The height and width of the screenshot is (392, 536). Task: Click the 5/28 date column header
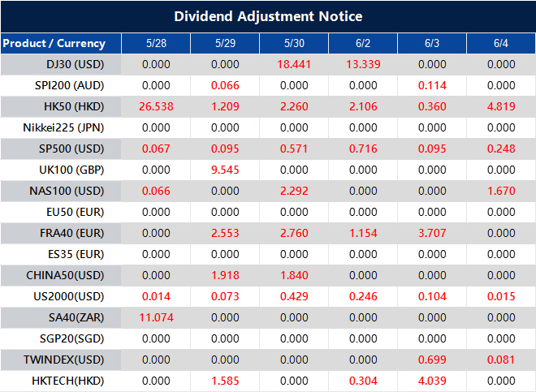click(x=156, y=43)
